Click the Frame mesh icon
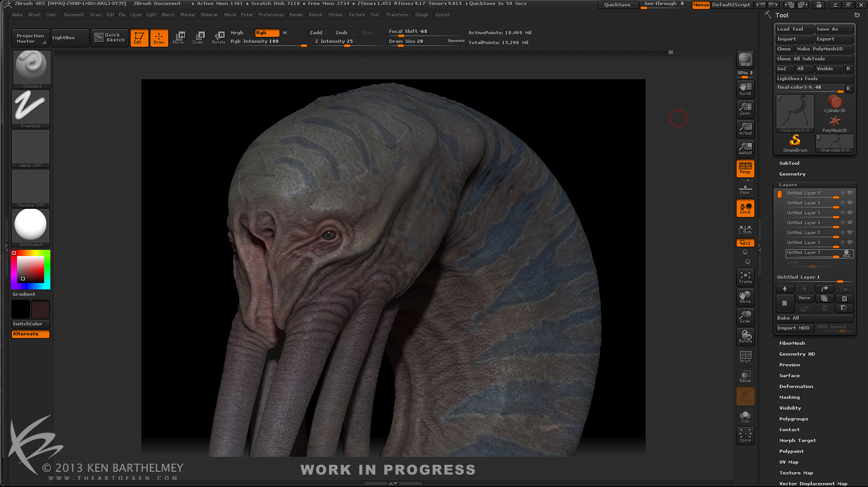This screenshot has width=868, height=487. (745, 277)
